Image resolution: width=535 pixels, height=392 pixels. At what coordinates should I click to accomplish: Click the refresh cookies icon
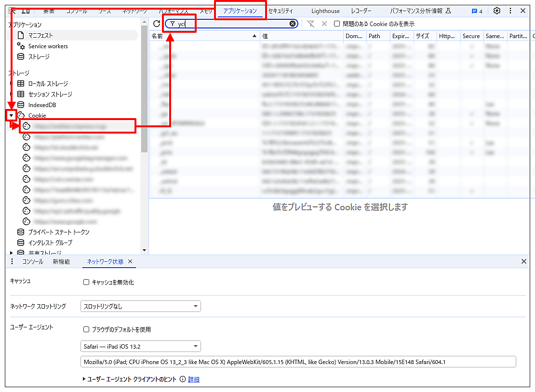click(156, 24)
